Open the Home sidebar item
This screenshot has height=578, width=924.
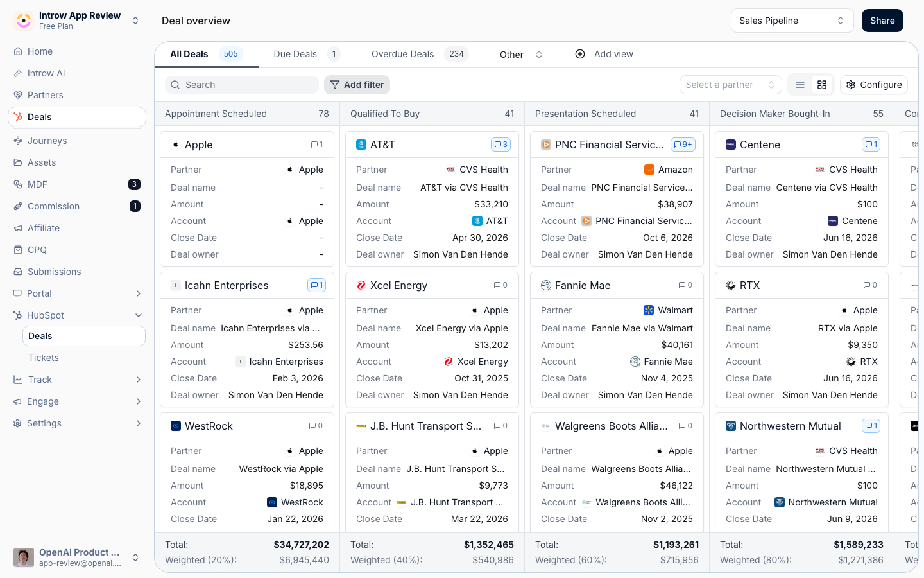(77, 51)
